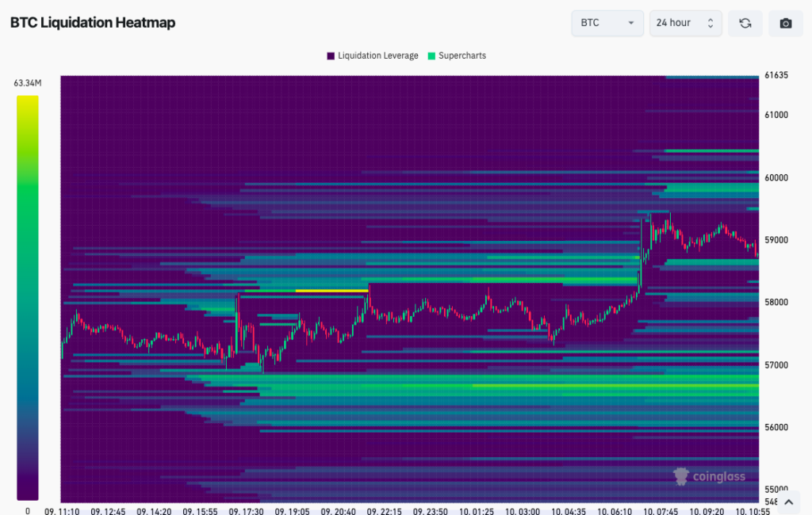Viewport: 812px width, 515px height.
Task: Click the purple Liquidation Leverage legend square
Action: click(331, 56)
